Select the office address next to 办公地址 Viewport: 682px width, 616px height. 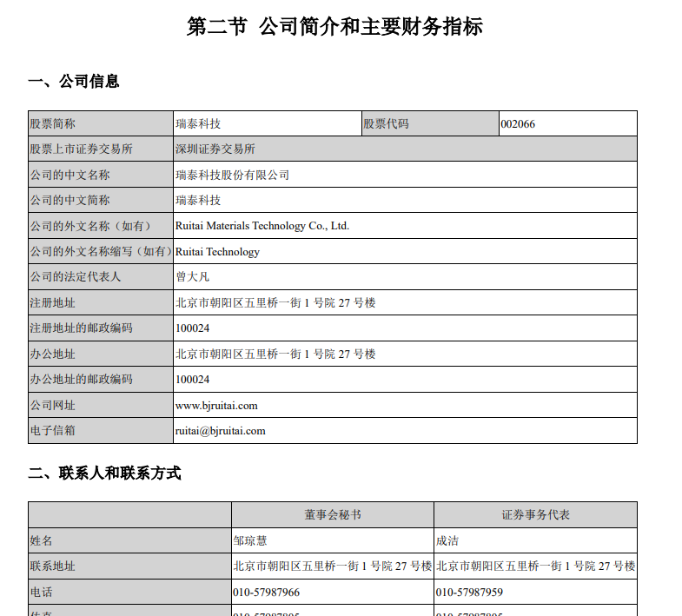click(275, 354)
